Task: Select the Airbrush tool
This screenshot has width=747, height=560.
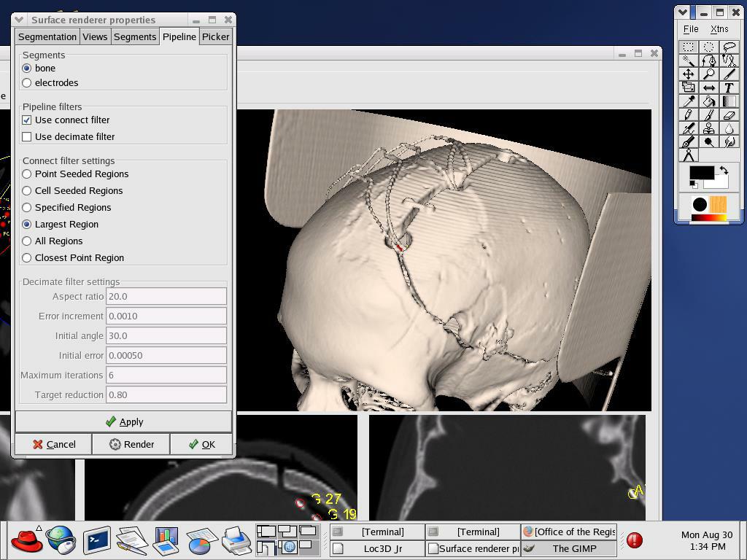Action: pos(689,128)
